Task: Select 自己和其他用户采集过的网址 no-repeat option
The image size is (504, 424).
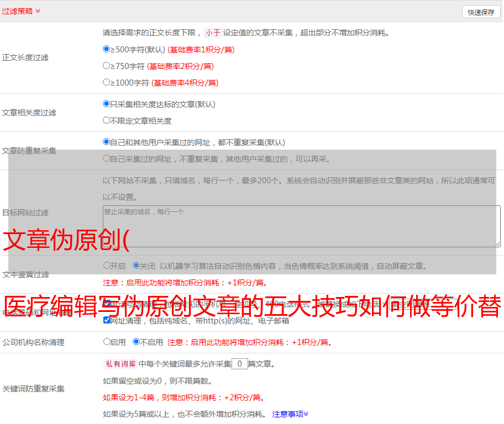Action: click(107, 142)
